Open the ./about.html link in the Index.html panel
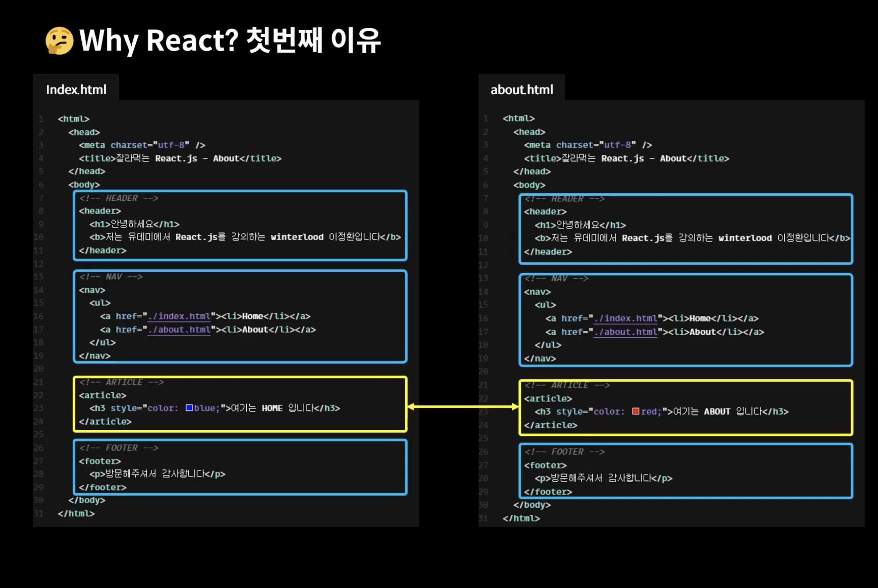The width and height of the screenshot is (878, 588). pyautogui.click(x=179, y=329)
